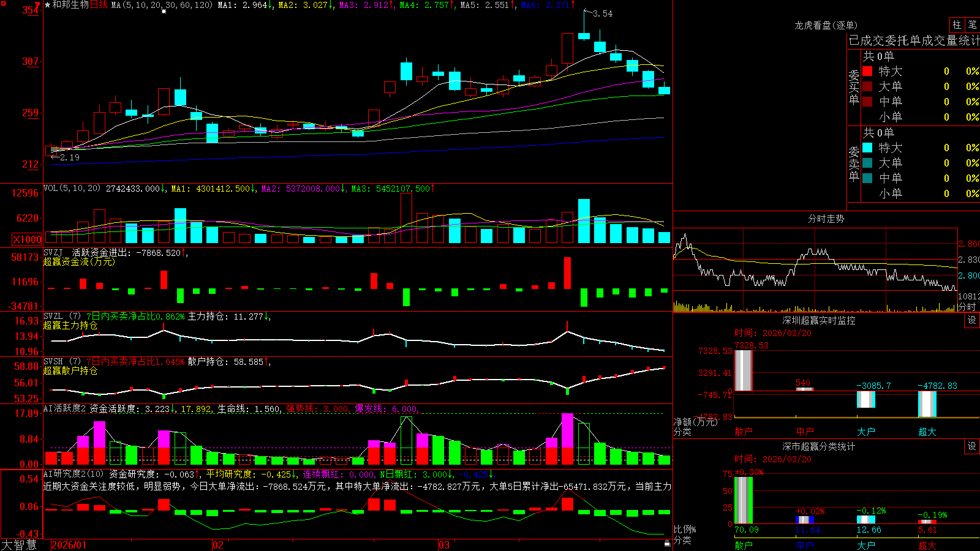
Task: Click the dark red 中单 swatch under 委买单
Action: pos(867,102)
